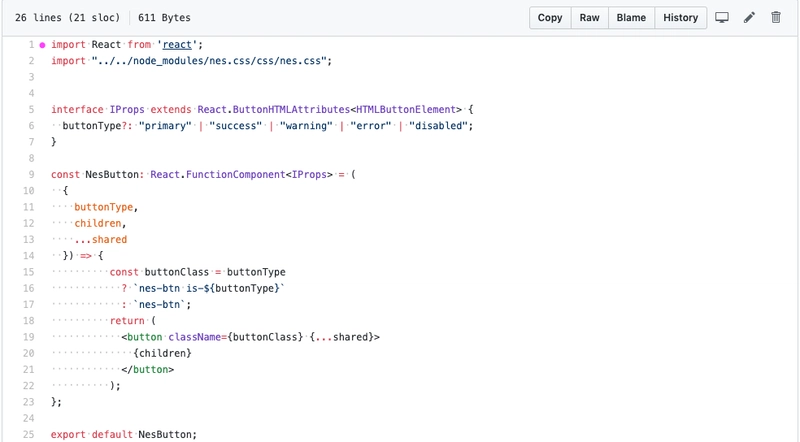Image resolution: width=800 pixels, height=442 pixels.
Task: Jump to line number 15
Action: (28, 271)
